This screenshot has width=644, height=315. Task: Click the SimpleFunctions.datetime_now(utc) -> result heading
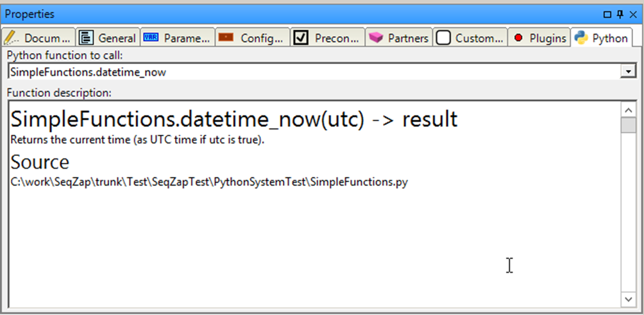tap(233, 120)
